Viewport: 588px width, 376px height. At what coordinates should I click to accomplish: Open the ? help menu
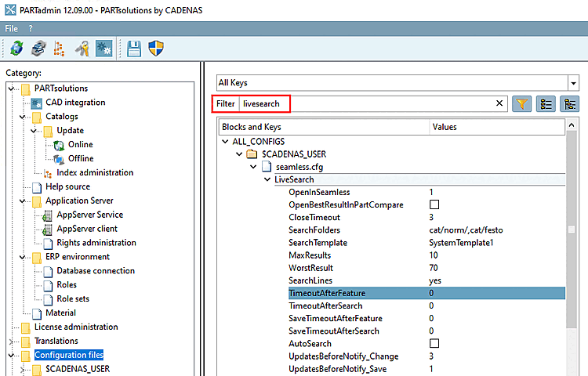(31, 28)
